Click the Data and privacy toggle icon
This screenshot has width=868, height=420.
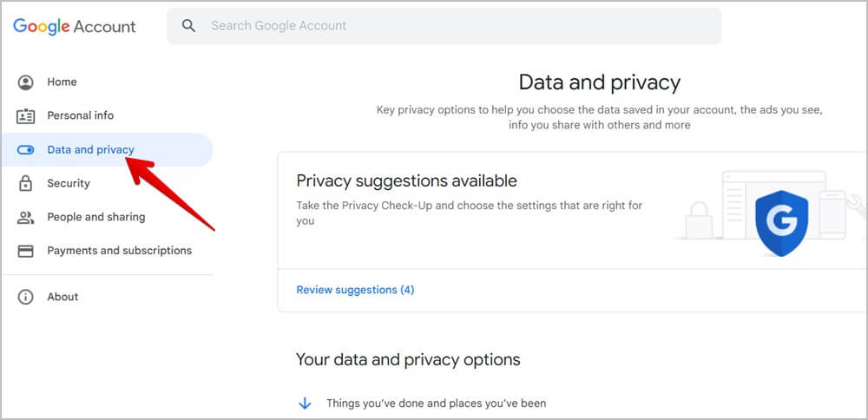coord(26,150)
